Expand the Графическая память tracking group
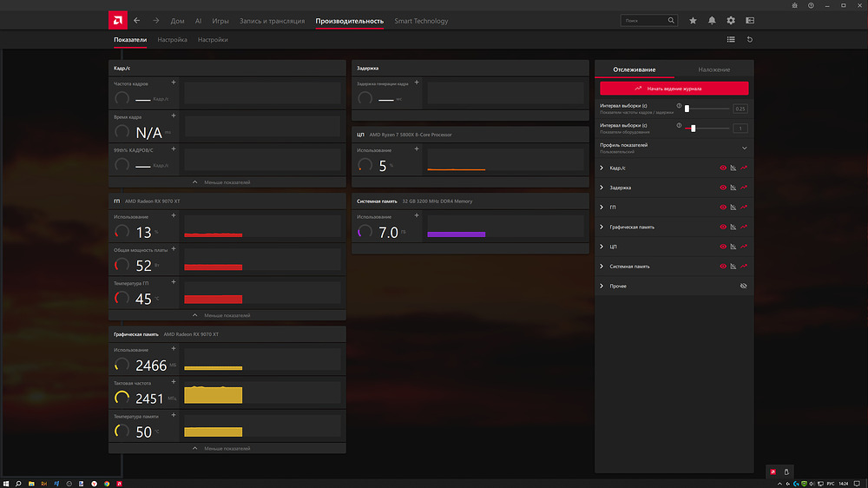 pos(602,227)
